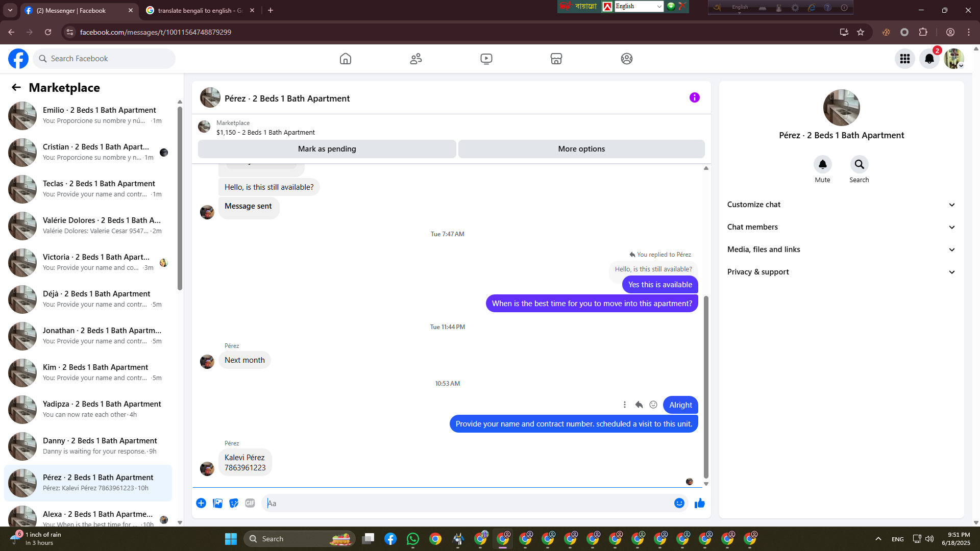Open the Groups icon in top navigation
Screen dimensions: 980x551
[627, 59]
